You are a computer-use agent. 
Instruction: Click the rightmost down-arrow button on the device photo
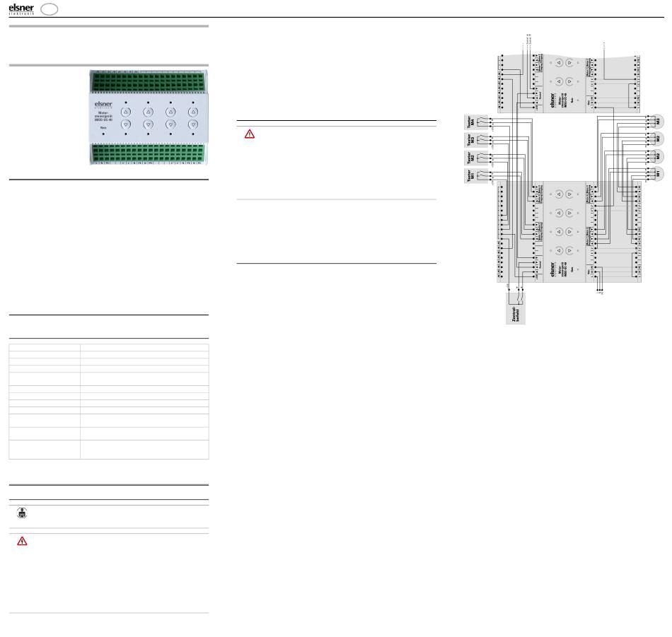pyautogui.click(x=193, y=124)
